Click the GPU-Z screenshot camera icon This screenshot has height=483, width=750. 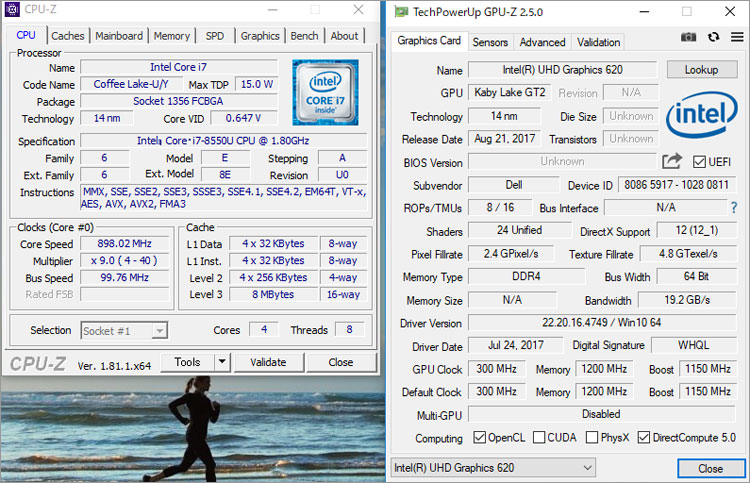click(688, 37)
